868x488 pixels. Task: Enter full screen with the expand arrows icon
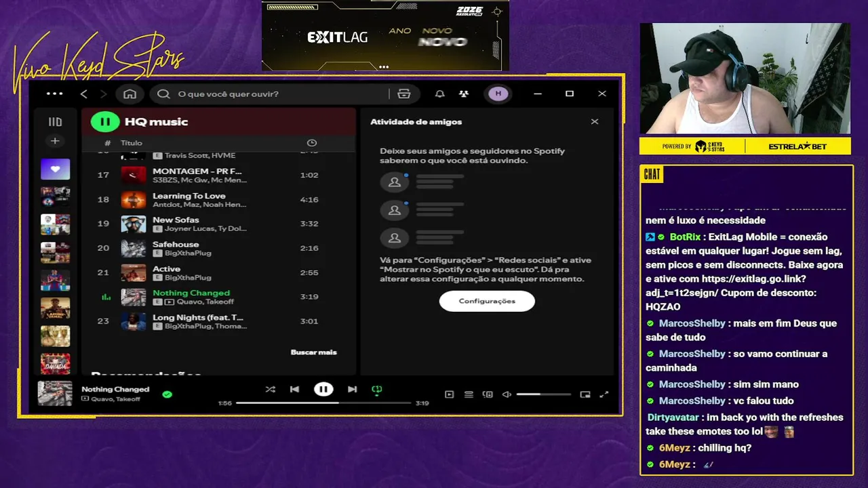click(x=604, y=394)
